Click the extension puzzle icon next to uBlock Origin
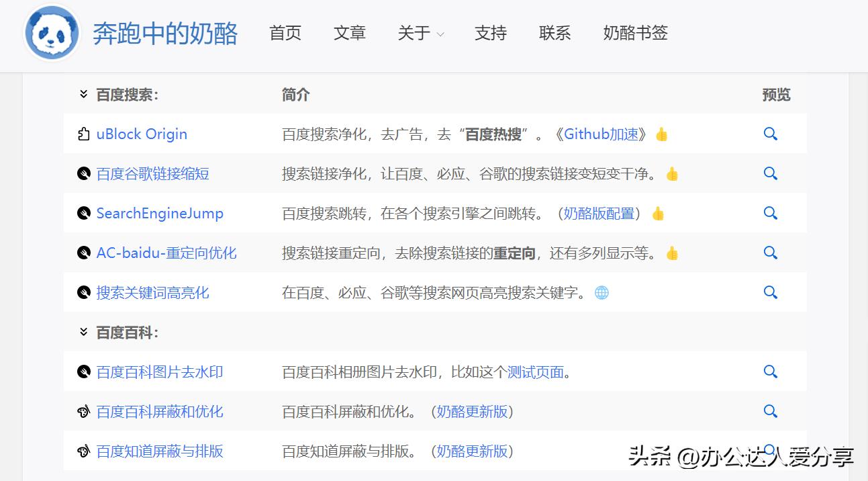868x481 pixels. pyautogui.click(x=83, y=134)
